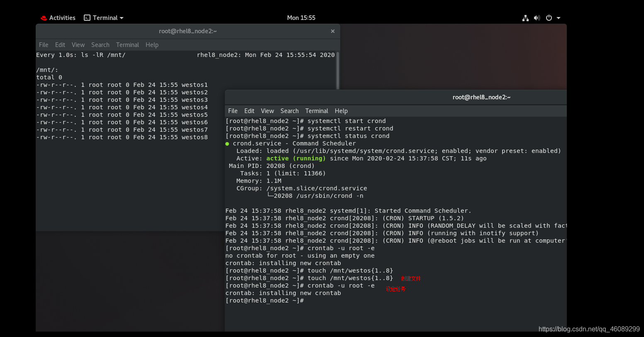Viewport: 644px width, 337px height.
Task: Close the back terminal window
Action: click(332, 31)
